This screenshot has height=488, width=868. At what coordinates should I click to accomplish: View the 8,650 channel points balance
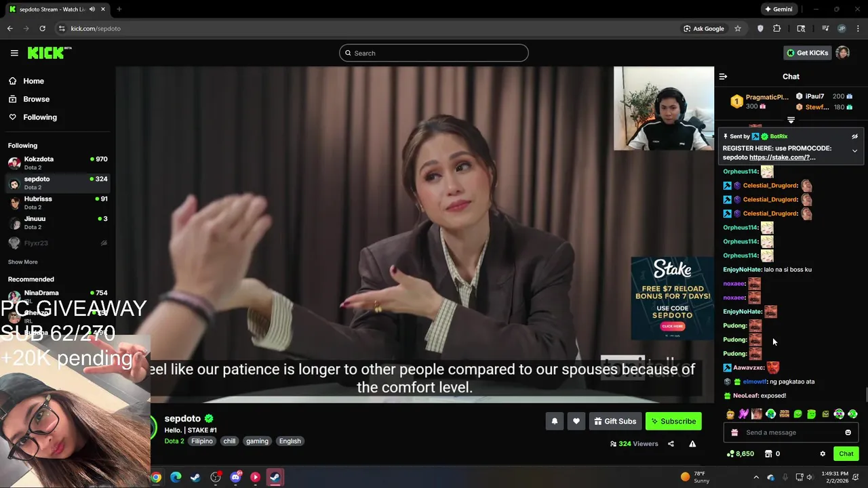click(740, 453)
